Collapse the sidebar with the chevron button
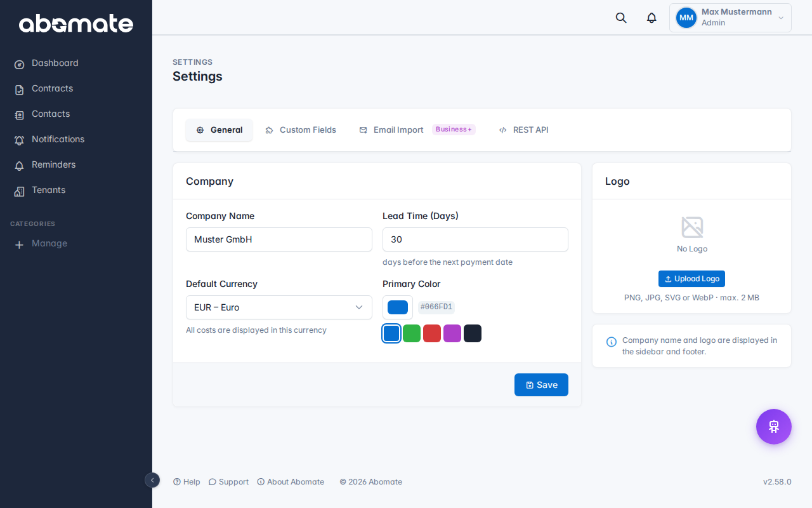812x508 pixels. pyautogui.click(x=152, y=480)
